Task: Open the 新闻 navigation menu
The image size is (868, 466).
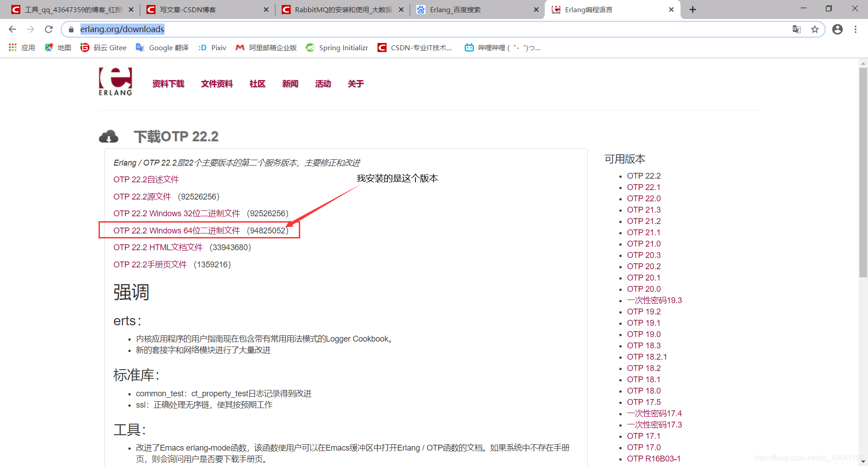Action: pos(290,84)
